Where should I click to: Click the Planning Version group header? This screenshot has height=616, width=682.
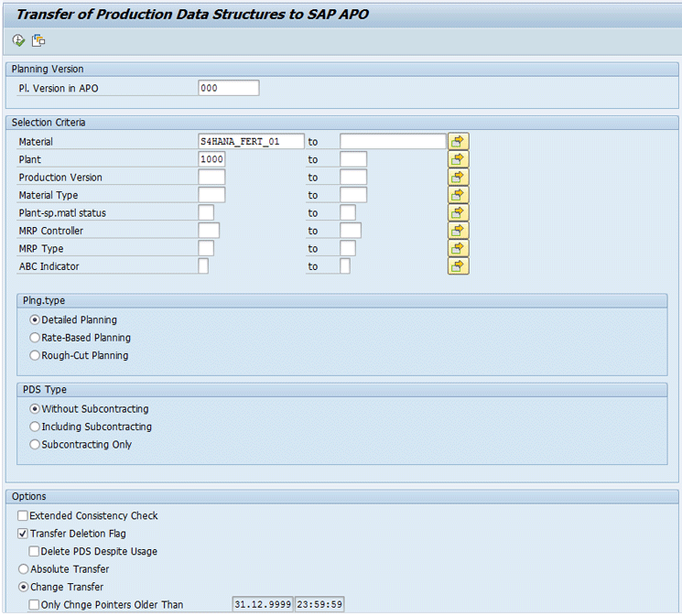pyautogui.click(x=341, y=70)
